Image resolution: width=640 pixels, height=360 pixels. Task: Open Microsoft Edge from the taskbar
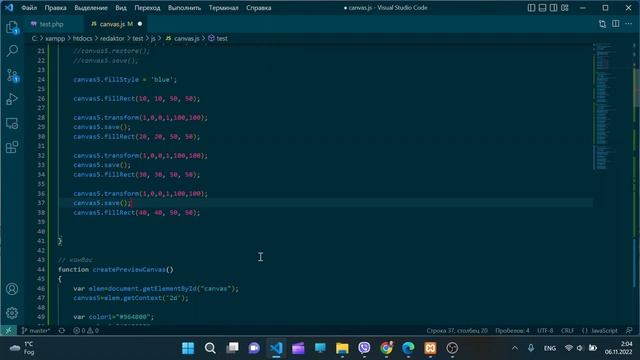point(408,348)
